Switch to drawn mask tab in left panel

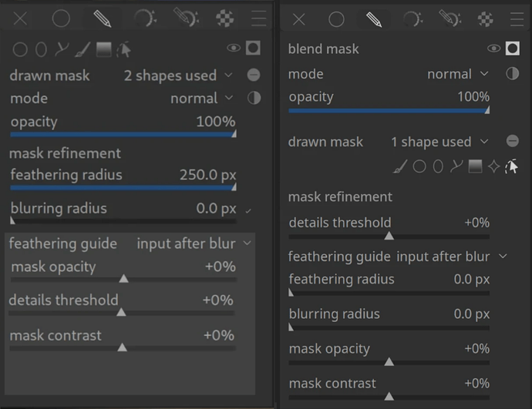(101, 18)
